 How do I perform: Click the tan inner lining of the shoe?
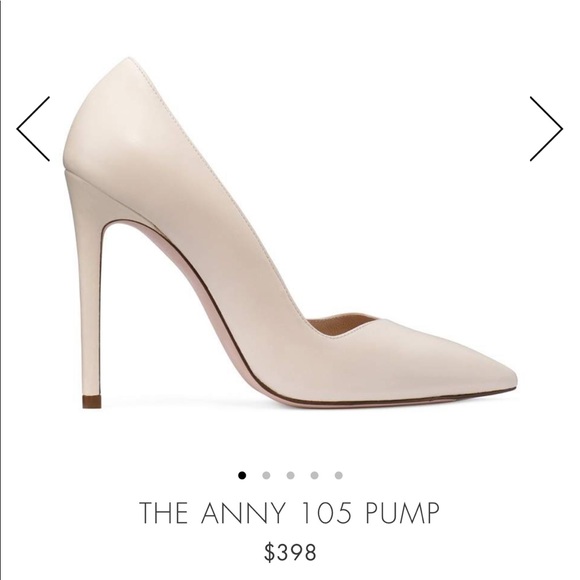(342, 323)
